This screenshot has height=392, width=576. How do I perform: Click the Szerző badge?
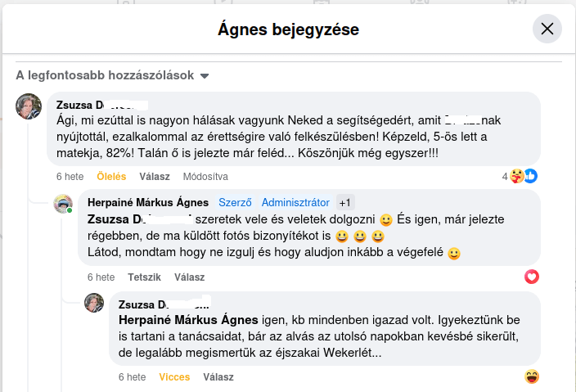tap(236, 202)
